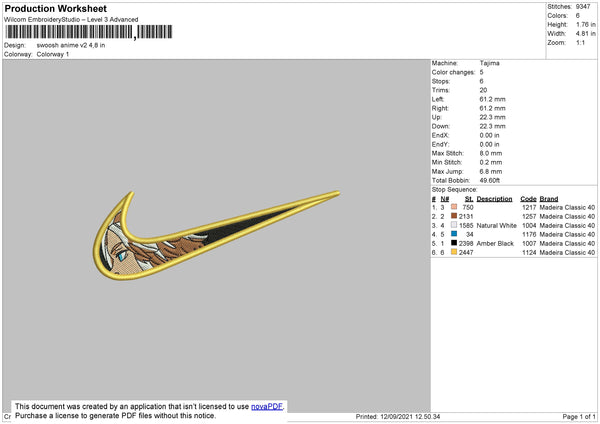This screenshot has height=424, width=600.
Task: Click the Production Worksheet heading
Action: tap(56, 8)
